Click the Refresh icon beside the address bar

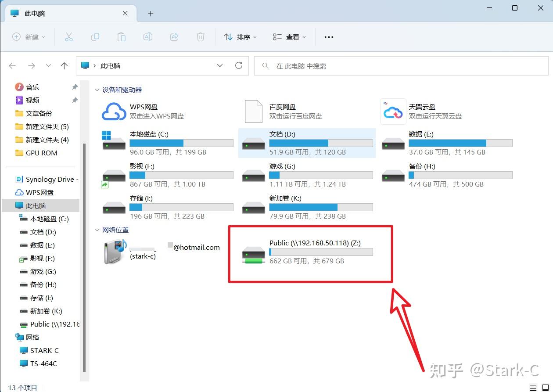(239, 65)
